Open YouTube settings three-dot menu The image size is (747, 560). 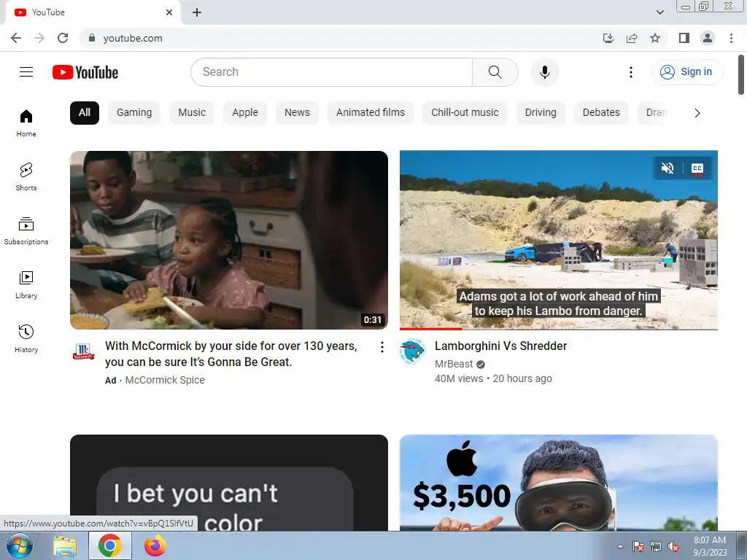click(631, 72)
